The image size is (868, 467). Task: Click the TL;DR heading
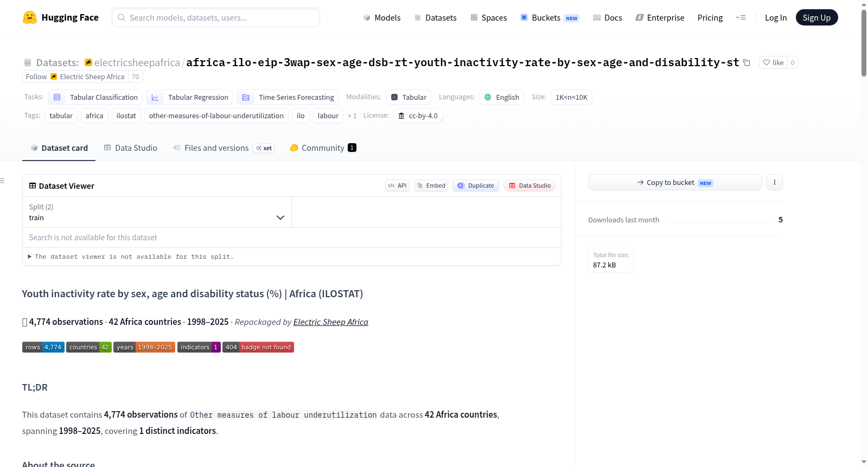pyautogui.click(x=35, y=387)
